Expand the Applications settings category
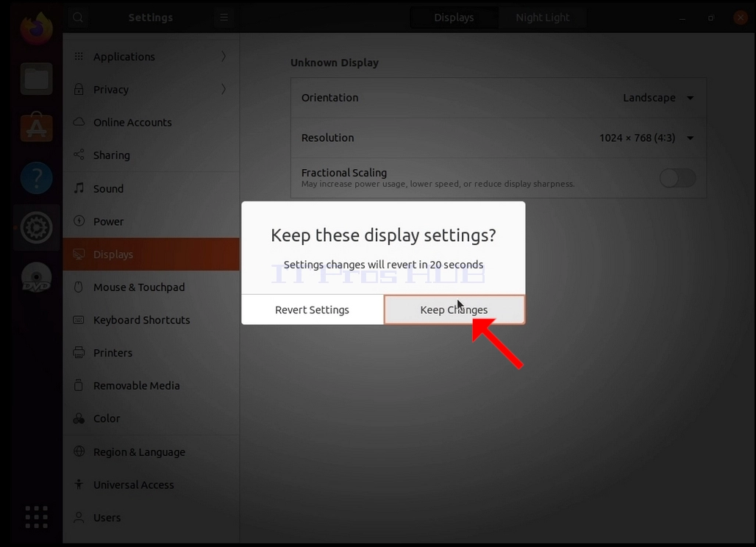Image resolution: width=756 pixels, height=547 pixels. (x=151, y=57)
